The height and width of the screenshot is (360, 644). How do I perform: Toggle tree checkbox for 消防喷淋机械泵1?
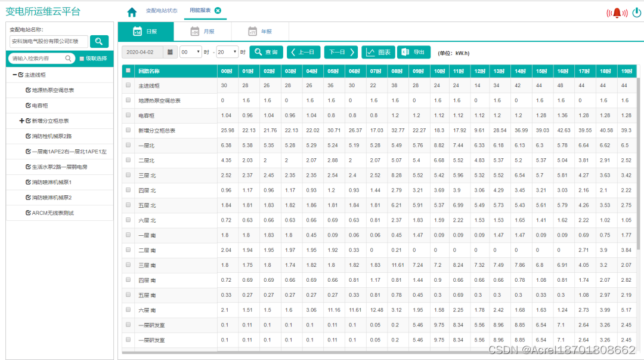(x=28, y=182)
